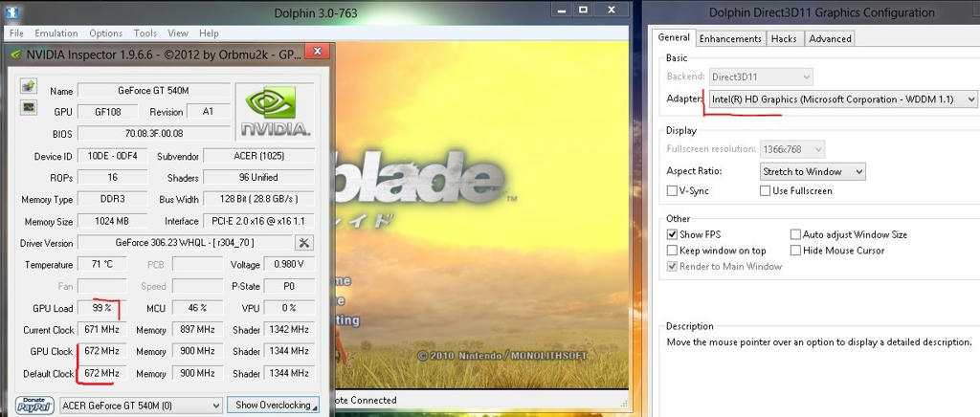Switch to the Hacks tab
Screen dimensions: 980x417
tap(784, 38)
